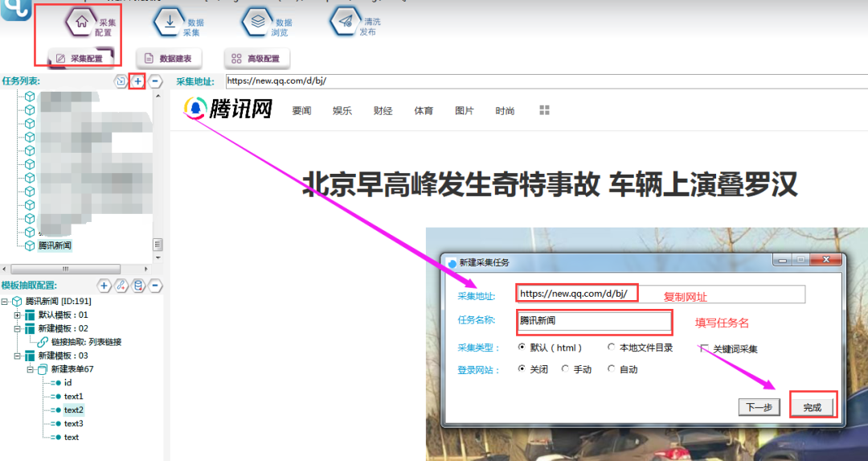Set 登录网站 to 自动
868x461 pixels.
(611, 368)
